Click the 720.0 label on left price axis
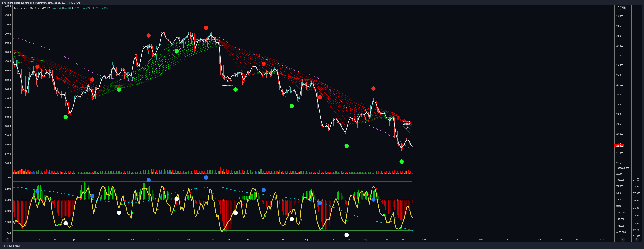Viewport: 644px width, 249px height. [8, 15]
